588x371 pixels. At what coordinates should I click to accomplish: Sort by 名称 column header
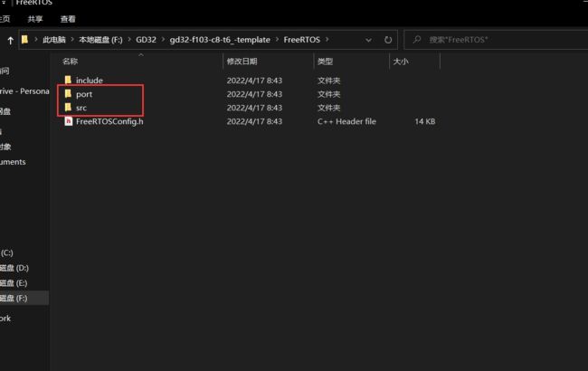(x=71, y=62)
